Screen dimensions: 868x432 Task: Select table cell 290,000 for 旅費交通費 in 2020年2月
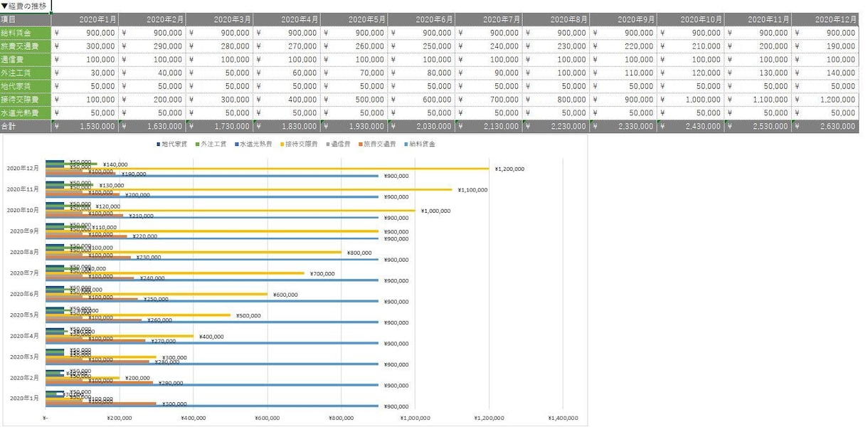tap(152, 46)
